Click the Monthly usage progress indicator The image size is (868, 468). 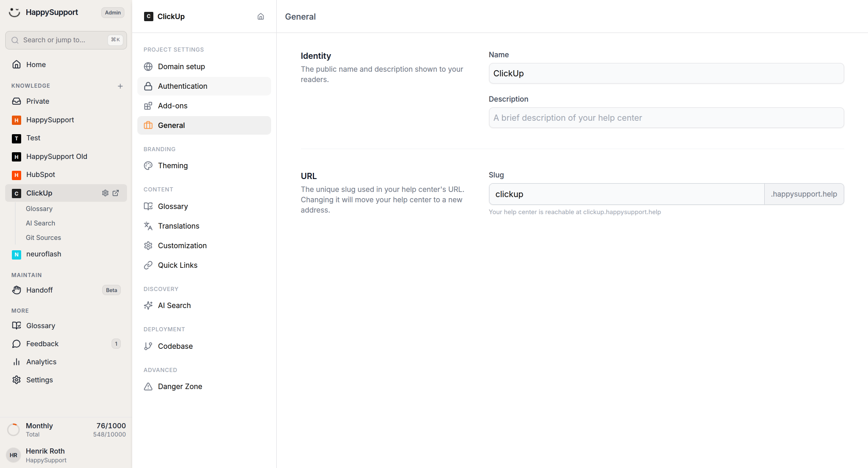click(x=13, y=430)
